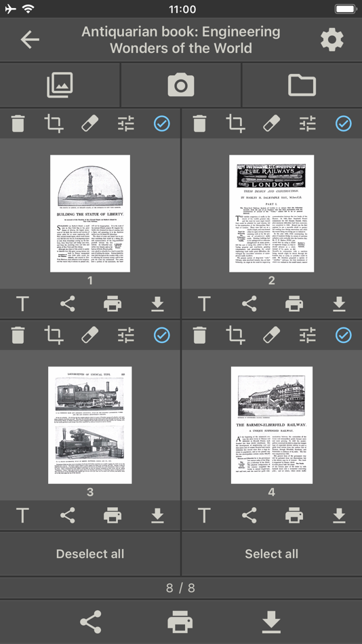Erase on page 2 with the eraser icon
Viewport: 362px width, 644px height.
coord(271,123)
